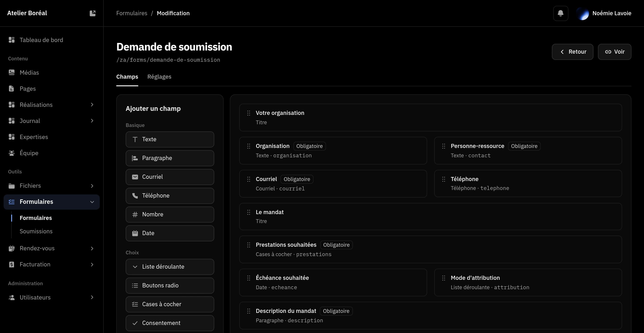
Task: Expand the Facturation sidebar section
Action: pos(92,264)
